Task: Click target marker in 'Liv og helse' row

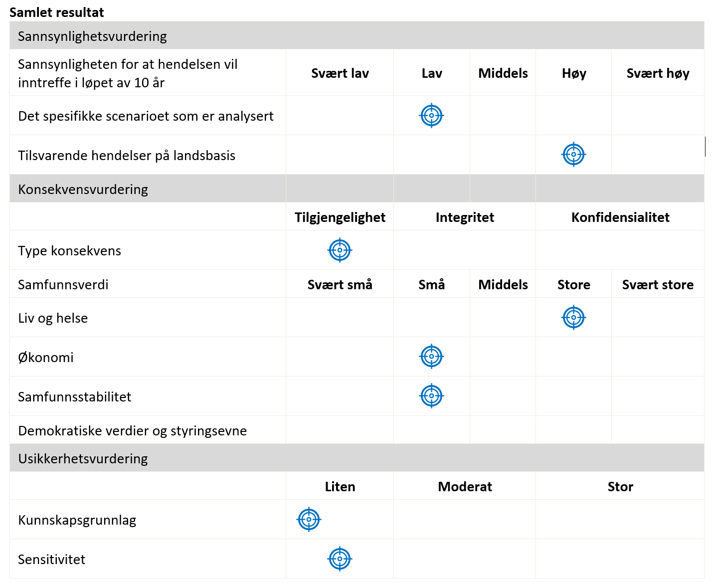Action: 573,318
